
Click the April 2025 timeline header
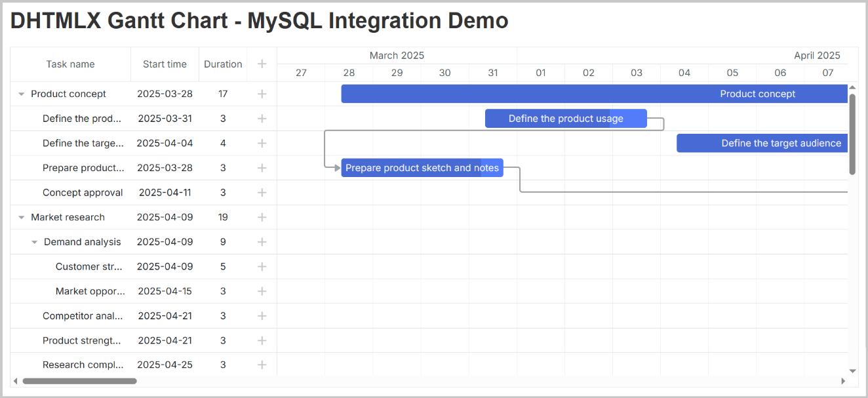click(817, 56)
